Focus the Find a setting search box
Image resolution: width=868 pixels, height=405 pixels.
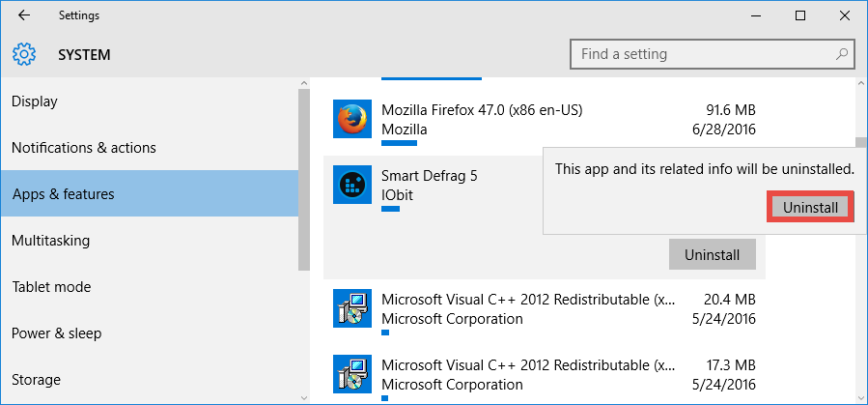713,54
